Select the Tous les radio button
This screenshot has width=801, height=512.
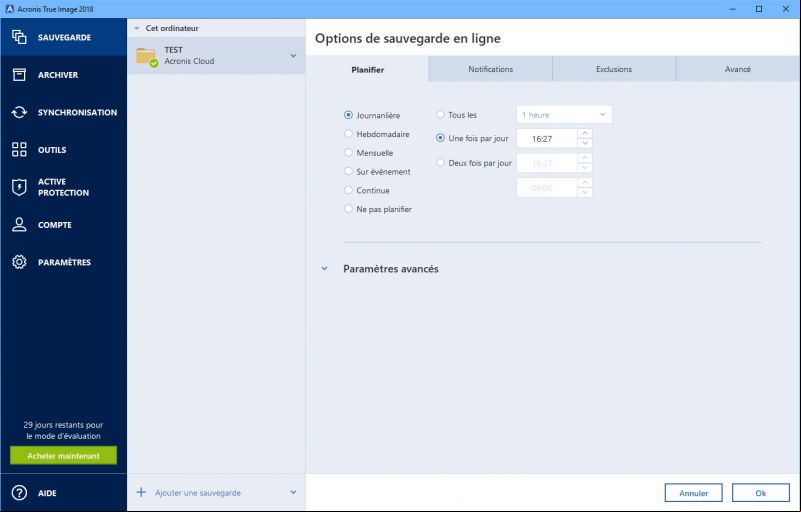coord(440,114)
